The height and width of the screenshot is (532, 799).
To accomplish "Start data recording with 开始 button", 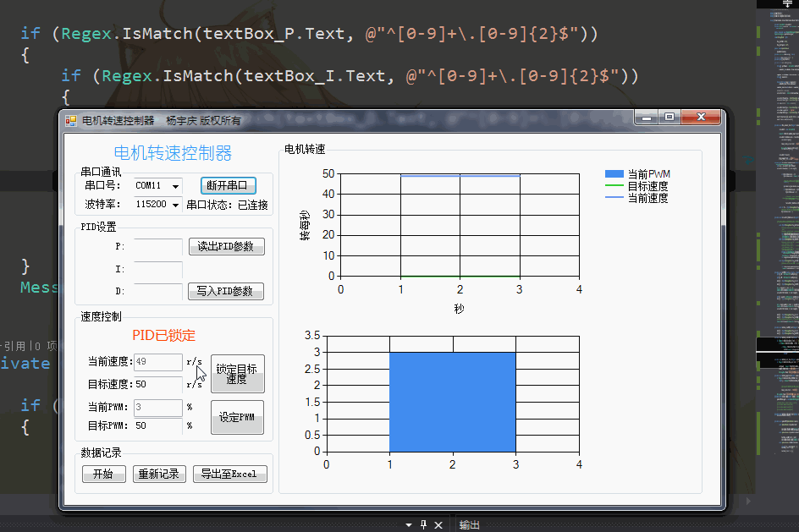I will point(103,474).
